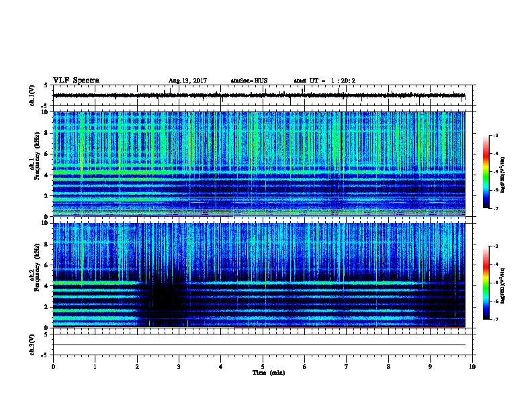Click the ch.1 spectrogram "2" kHz tick
The image size is (532, 411).
[46, 195]
